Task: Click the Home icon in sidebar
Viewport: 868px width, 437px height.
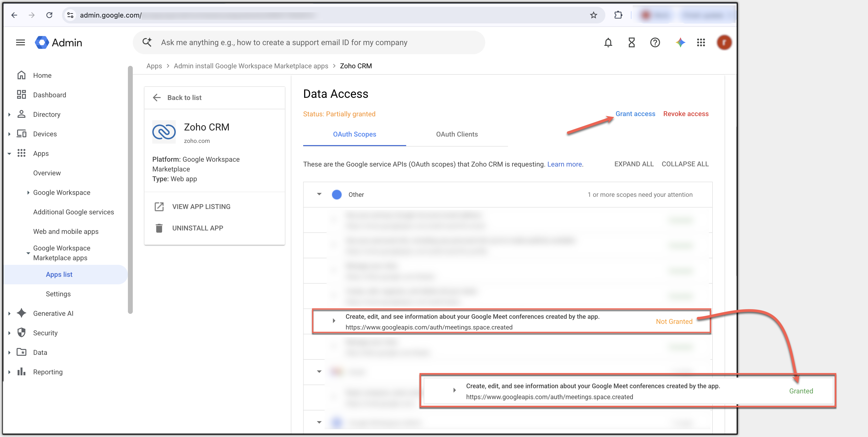Action: click(21, 75)
